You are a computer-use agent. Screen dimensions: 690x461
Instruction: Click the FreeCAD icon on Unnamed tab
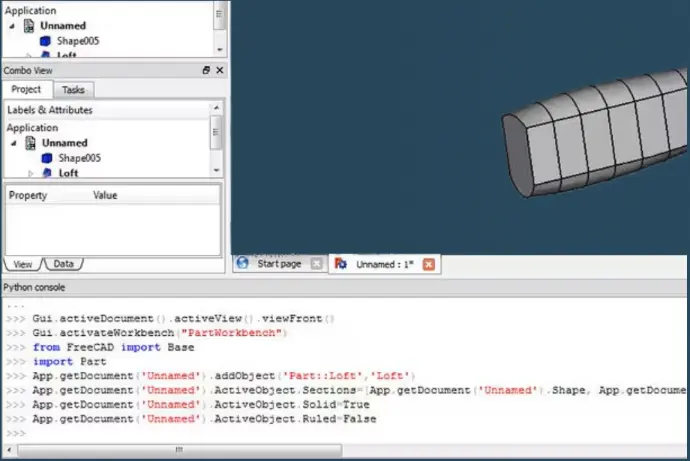(342, 264)
